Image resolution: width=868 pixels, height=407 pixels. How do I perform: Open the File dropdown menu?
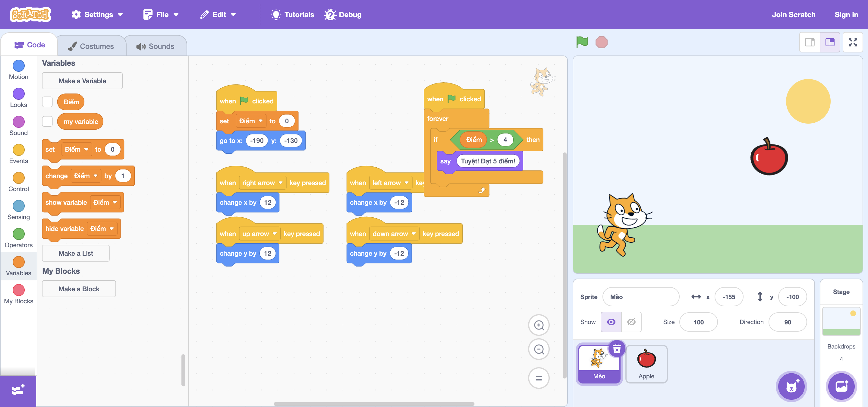pos(161,14)
